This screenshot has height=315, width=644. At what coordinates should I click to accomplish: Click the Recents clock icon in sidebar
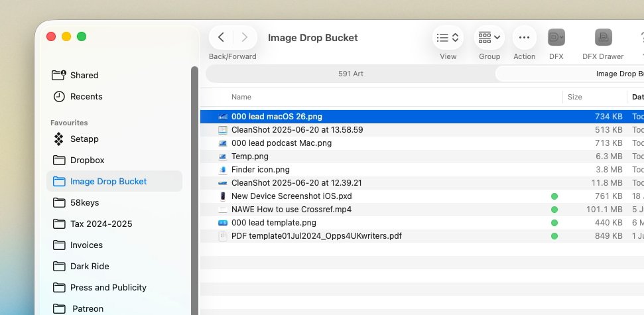coord(59,96)
